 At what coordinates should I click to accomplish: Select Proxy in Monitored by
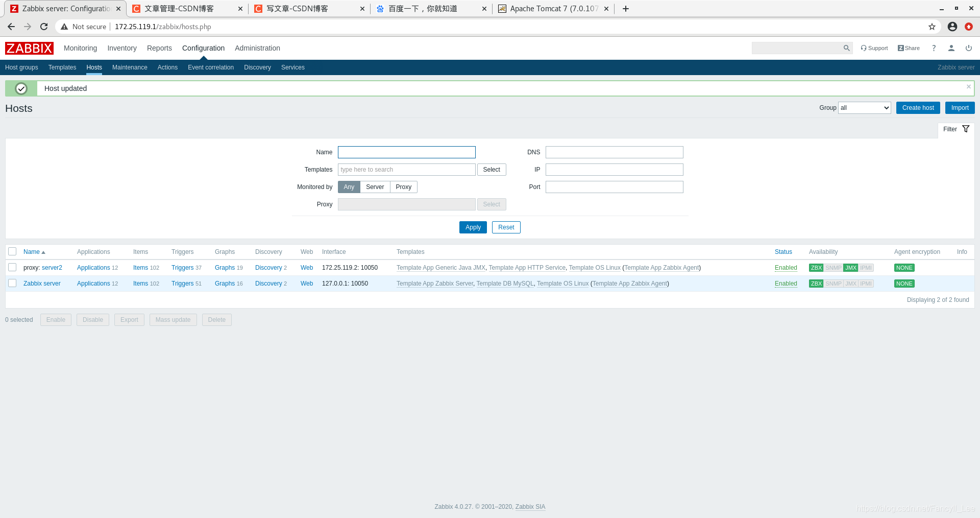coord(404,187)
